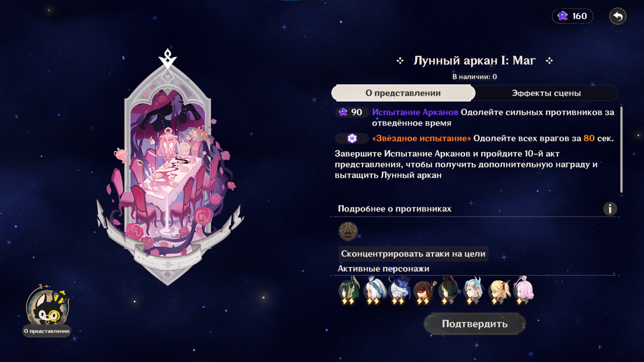Select the brown-haired red-clothed character
This screenshot has height=362, width=644.
pyautogui.click(x=424, y=290)
